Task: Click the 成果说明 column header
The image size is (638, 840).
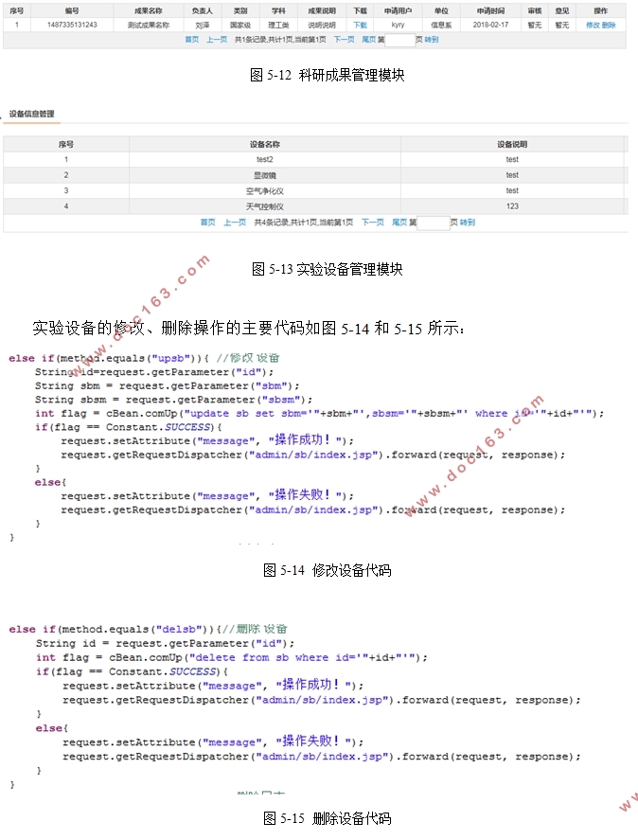Action: tap(322, 10)
